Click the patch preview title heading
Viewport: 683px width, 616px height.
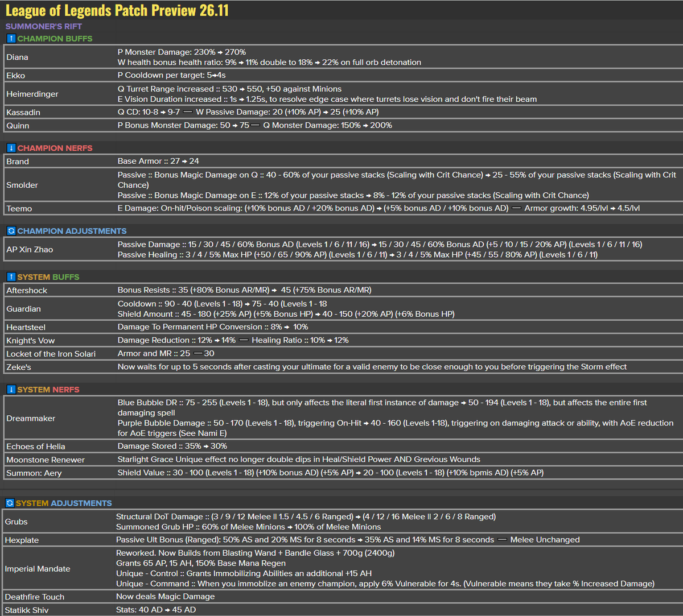(117, 11)
